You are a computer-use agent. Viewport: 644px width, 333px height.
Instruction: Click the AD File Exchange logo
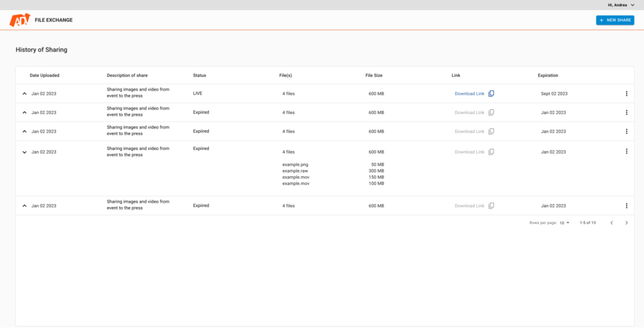coord(20,20)
